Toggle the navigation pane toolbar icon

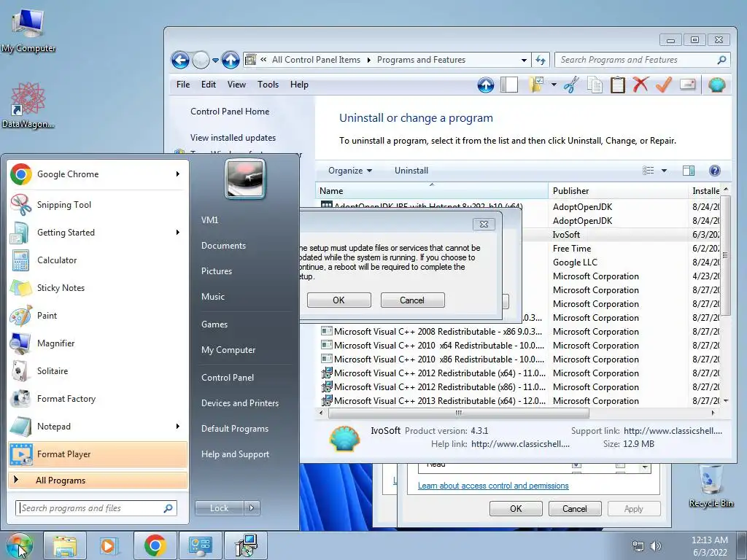click(x=508, y=85)
